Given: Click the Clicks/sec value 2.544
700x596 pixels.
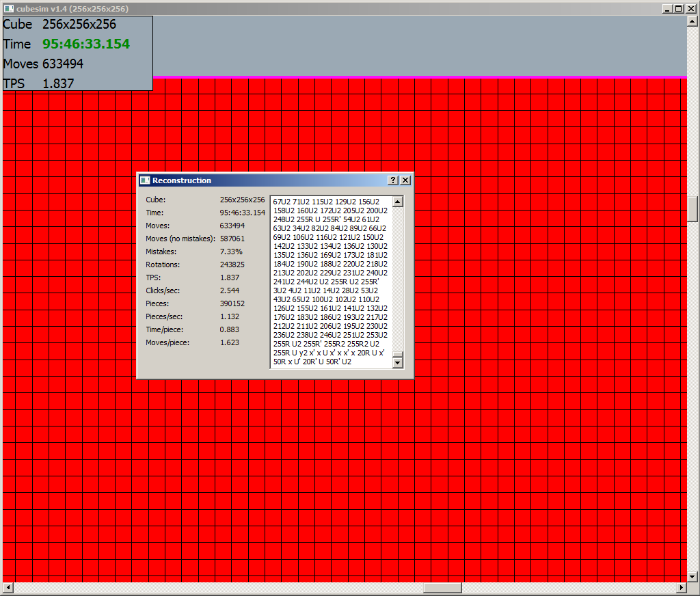Looking at the screenshot, I should pyautogui.click(x=230, y=290).
